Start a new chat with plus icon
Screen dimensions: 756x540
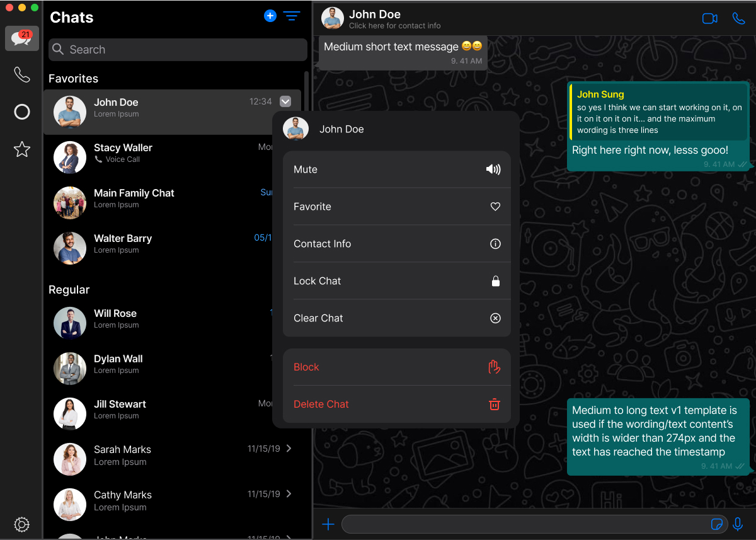pos(270,16)
